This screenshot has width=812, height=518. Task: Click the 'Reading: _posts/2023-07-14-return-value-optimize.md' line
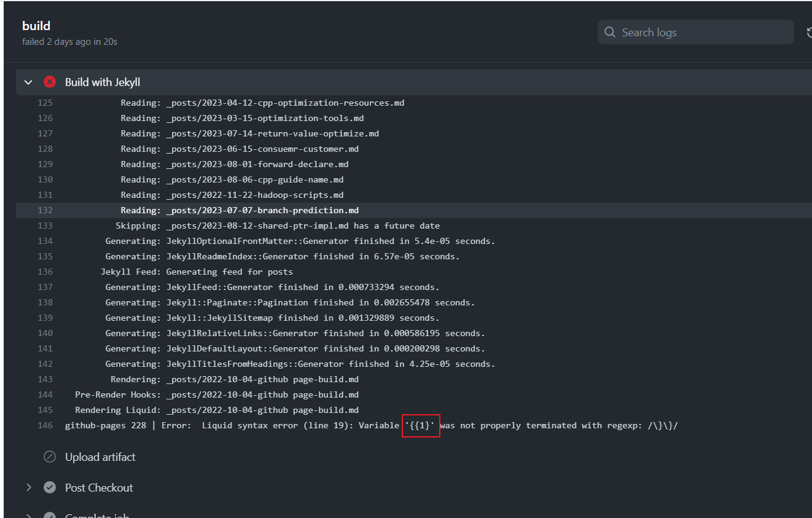[x=249, y=133]
